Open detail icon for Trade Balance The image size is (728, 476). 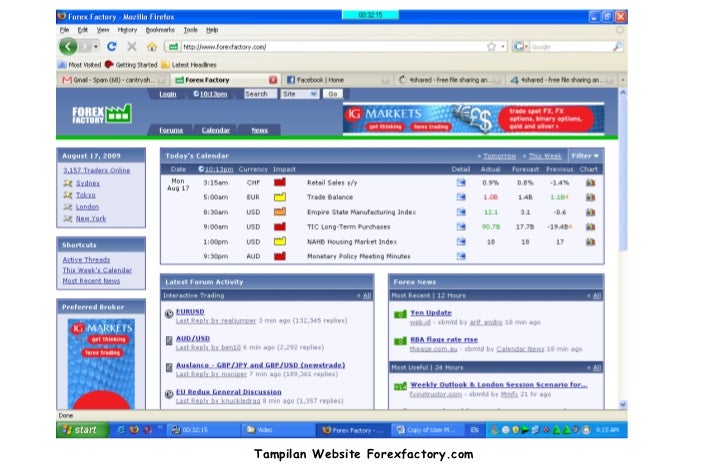click(461, 197)
